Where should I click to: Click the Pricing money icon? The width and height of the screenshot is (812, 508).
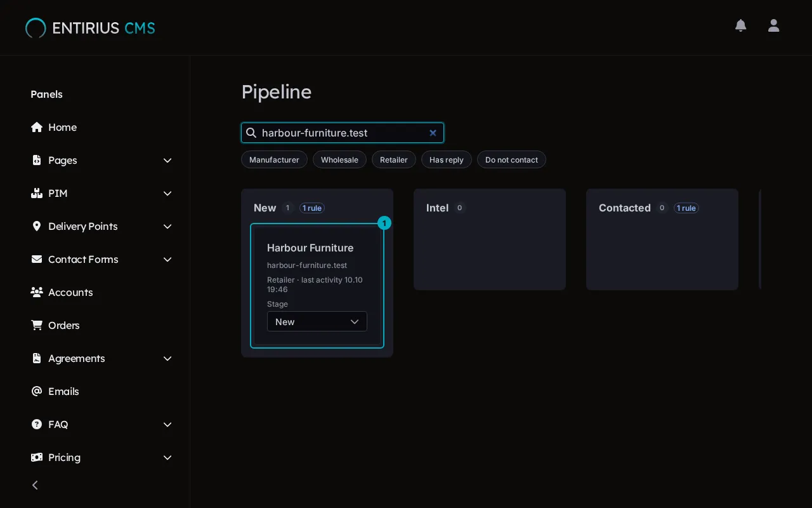(x=37, y=457)
